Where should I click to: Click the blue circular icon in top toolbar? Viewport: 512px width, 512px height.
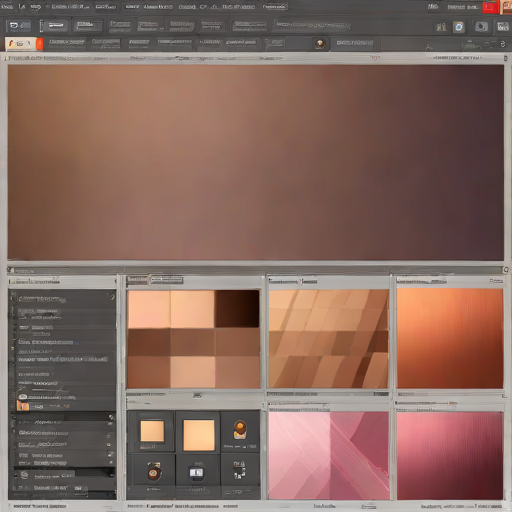(459, 27)
